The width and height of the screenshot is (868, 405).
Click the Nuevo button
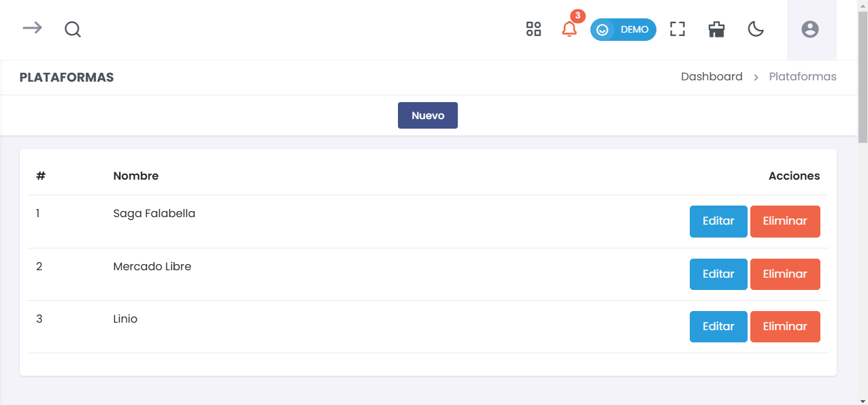[x=427, y=116]
